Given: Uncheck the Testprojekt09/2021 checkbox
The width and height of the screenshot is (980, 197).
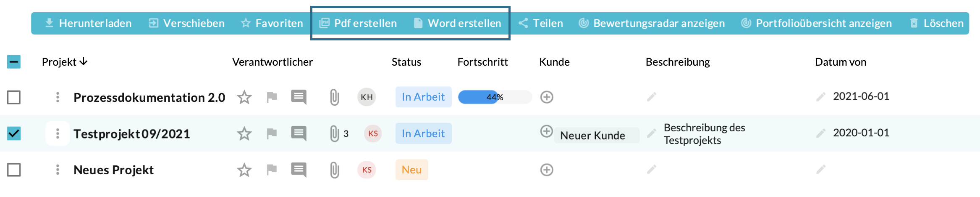Looking at the screenshot, I should 14,133.
